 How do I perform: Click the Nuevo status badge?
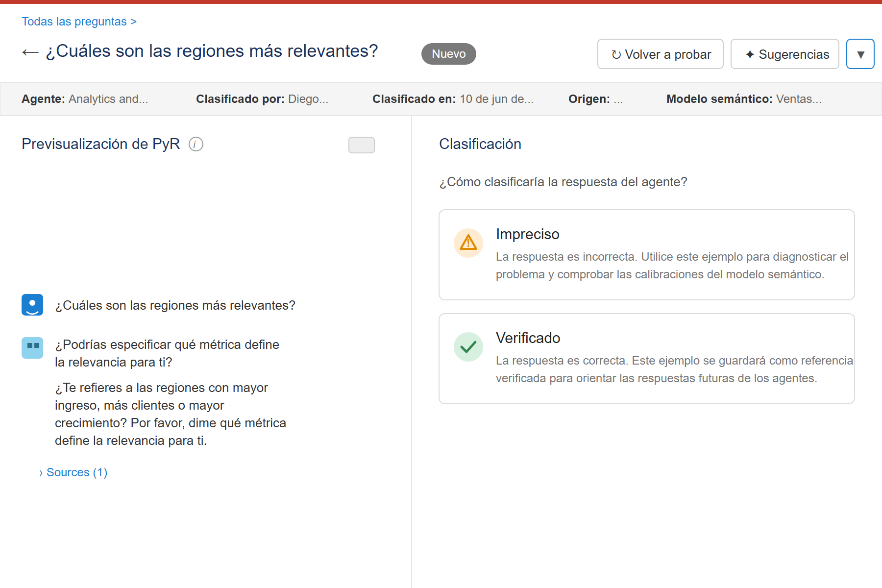[449, 54]
